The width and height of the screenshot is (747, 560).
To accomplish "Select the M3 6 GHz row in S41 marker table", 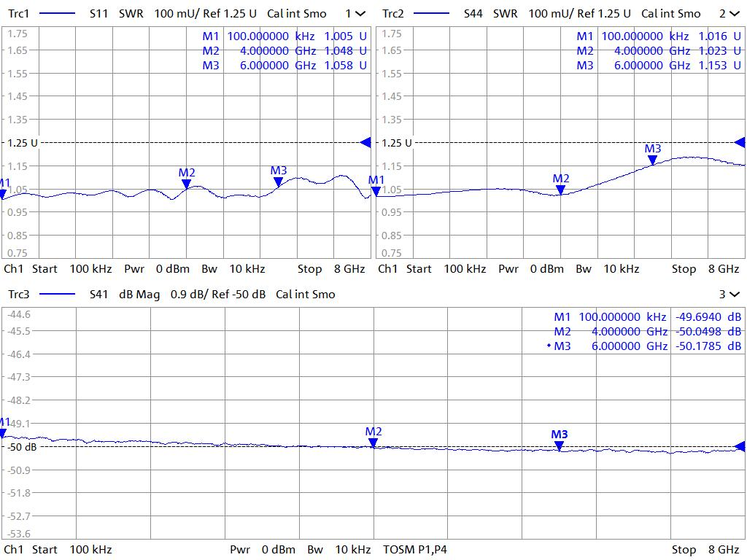I will coord(646,346).
